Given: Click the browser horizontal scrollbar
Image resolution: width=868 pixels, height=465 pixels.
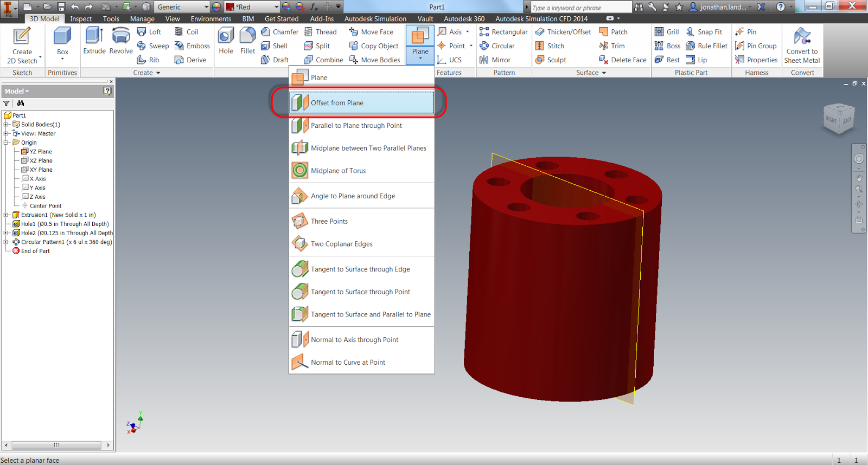Looking at the screenshot, I should point(56,445).
